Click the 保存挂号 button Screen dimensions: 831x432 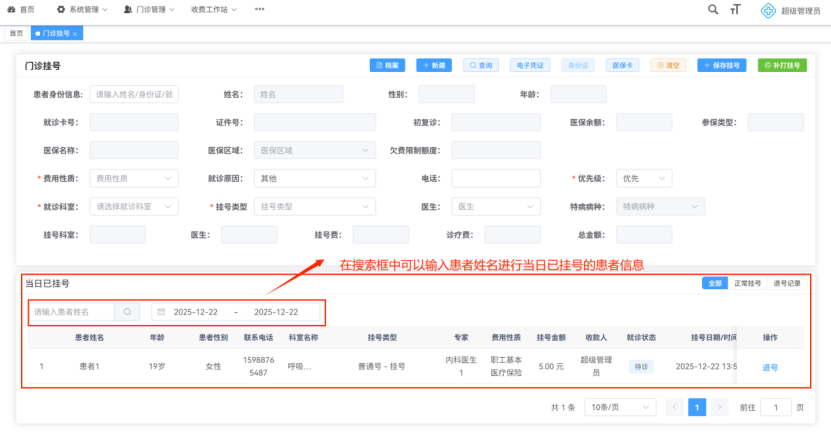(x=722, y=65)
